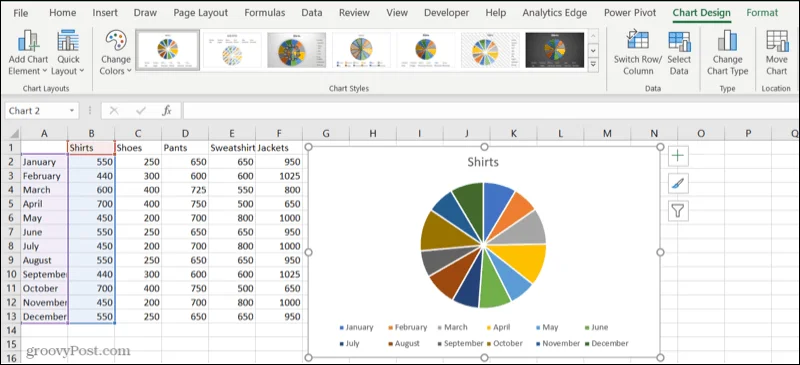This screenshot has height=365, width=800.
Task: Switch to the Home tab
Action: [x=63, y=13]
